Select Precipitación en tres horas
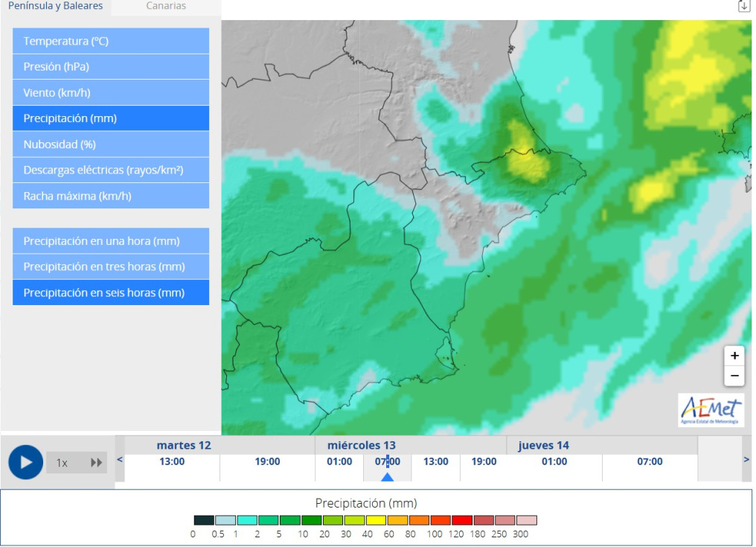 111,266
